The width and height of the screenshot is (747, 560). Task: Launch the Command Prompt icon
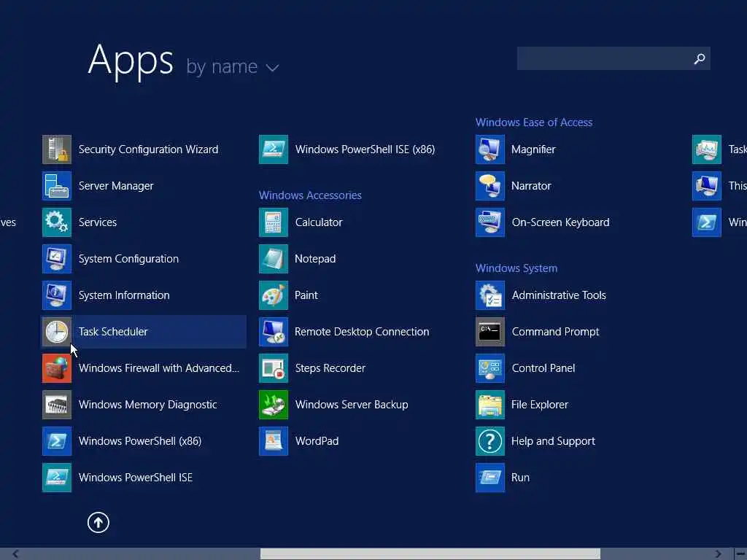(x=490, y=332)
